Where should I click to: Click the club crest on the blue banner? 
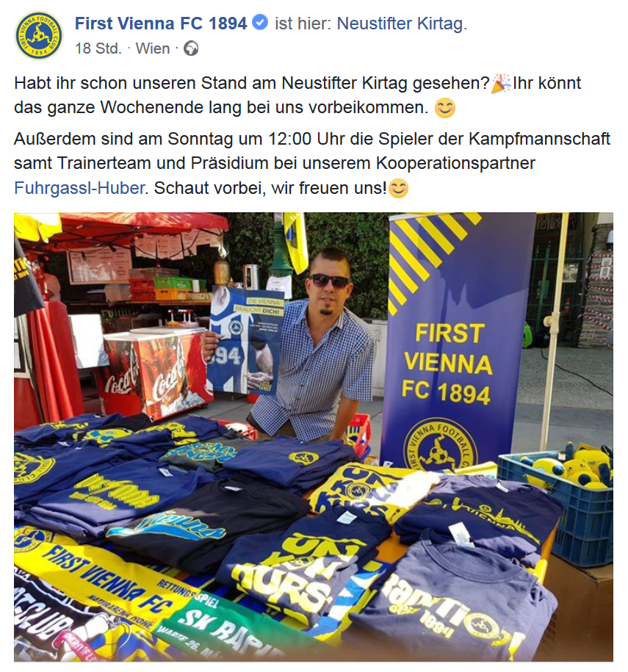(440, 444)
